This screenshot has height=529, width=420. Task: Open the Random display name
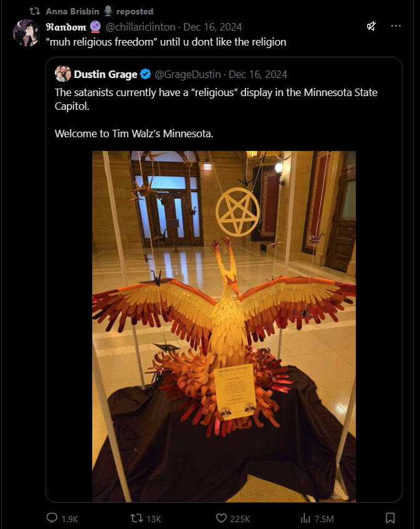(x=66, y=27)
